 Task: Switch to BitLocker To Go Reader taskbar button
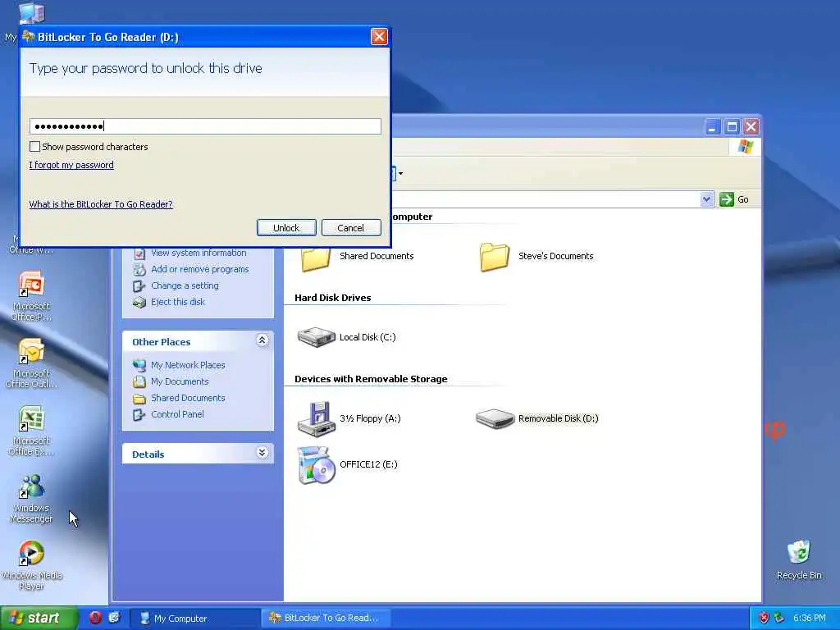(326, 619)
